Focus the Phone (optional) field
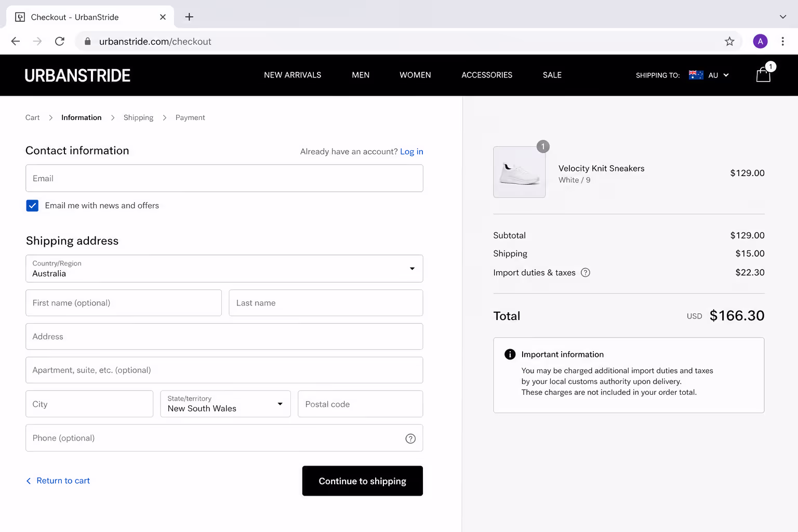 (224, 438)
